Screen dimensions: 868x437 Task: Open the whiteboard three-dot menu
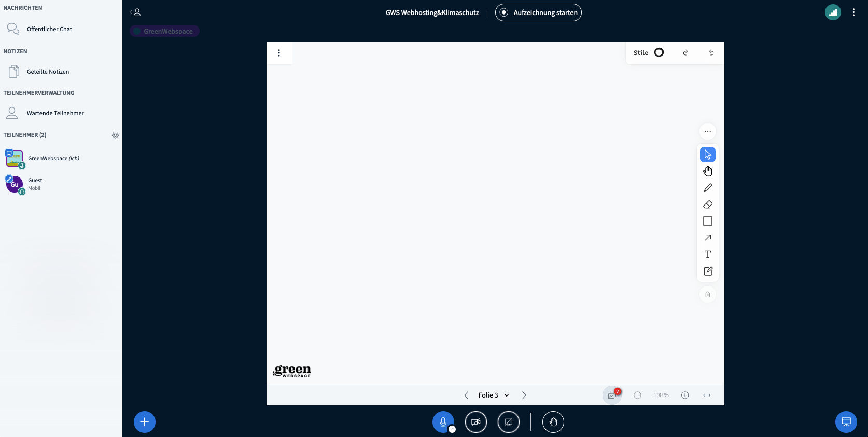[x=279, y=53]
